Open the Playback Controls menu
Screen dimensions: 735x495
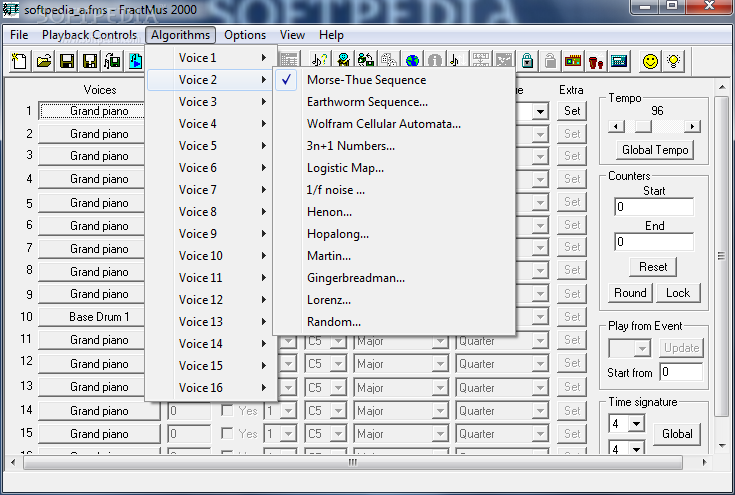(x=90, y=35)
